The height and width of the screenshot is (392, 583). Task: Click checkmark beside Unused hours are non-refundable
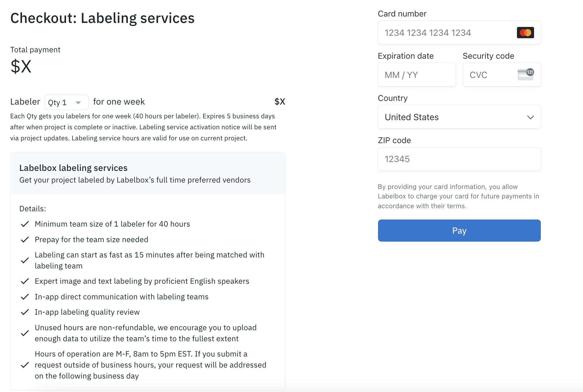point(25,333)
